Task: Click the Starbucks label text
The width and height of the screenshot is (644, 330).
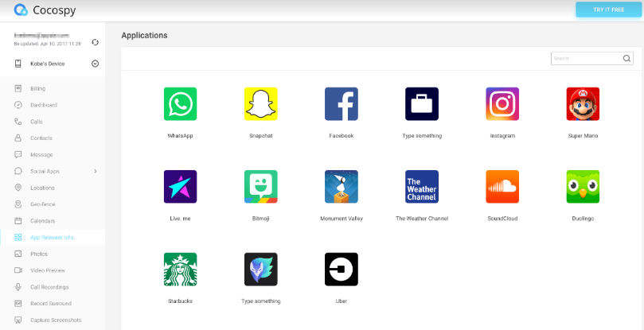Action: 180,301
